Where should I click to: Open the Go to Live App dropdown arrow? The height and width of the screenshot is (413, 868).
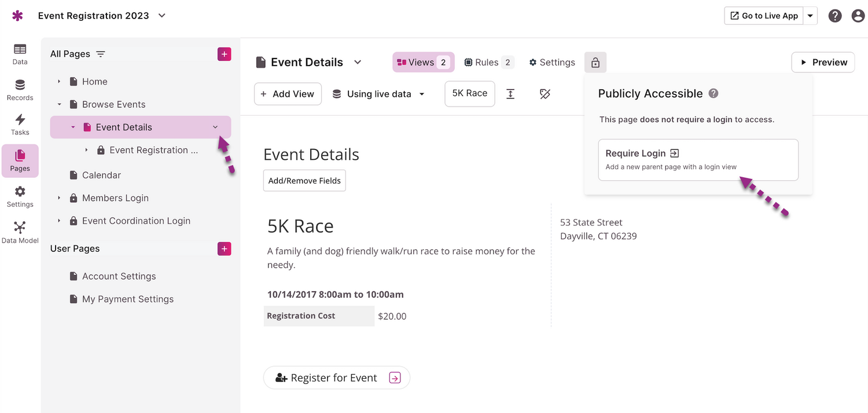tap(810, 16)
